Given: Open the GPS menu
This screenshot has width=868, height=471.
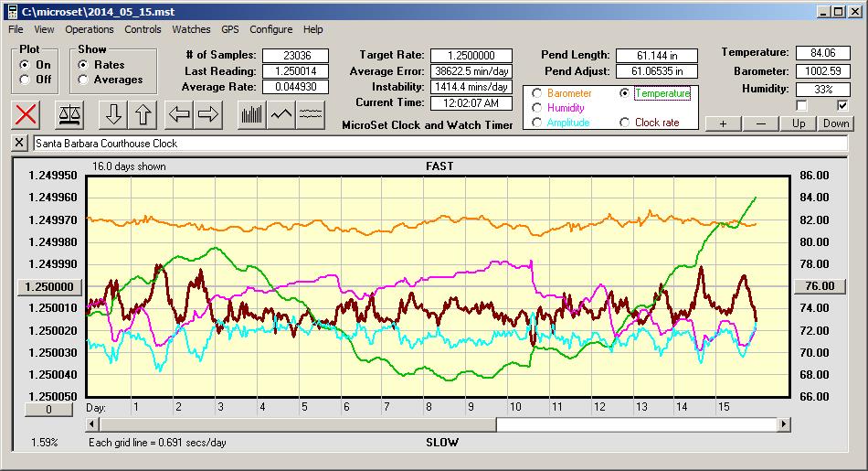Looking at the screenshot, I should 229,29.
